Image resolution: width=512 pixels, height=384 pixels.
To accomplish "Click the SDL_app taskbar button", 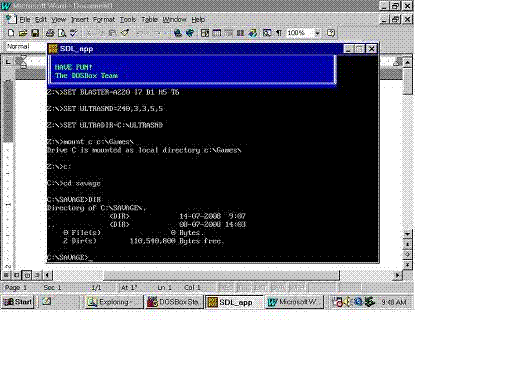I will (234, 302).
